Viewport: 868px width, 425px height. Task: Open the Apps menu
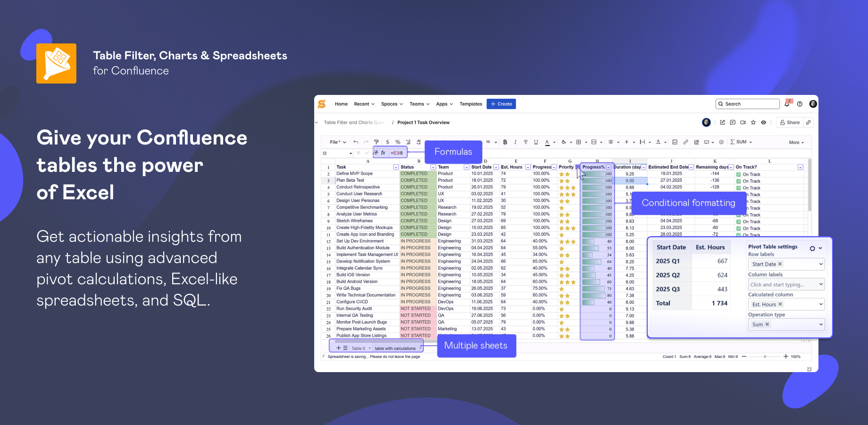click(x=444, y=104)
